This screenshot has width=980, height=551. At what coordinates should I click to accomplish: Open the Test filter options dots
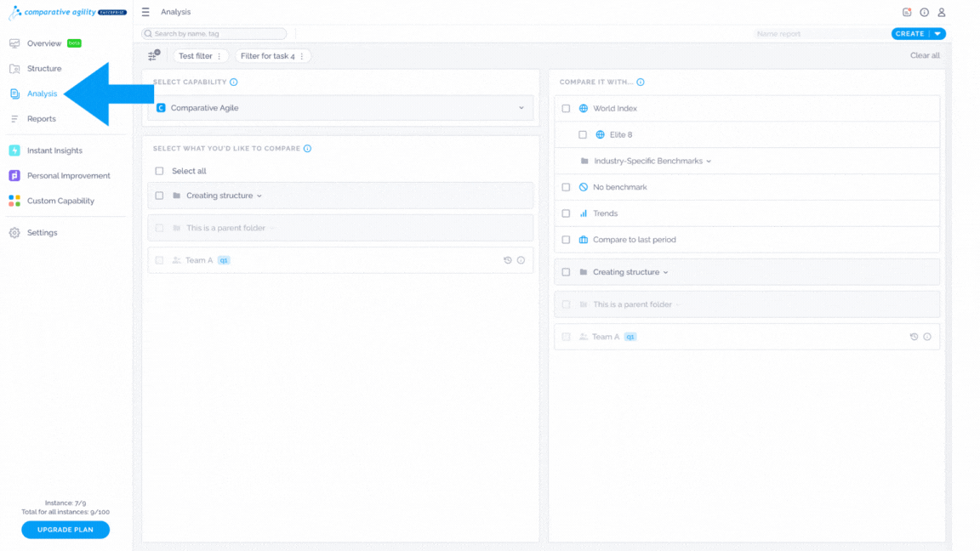coord(219,56)
